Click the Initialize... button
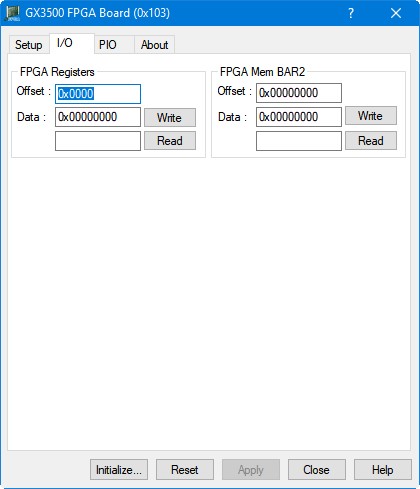 [119, 470]
